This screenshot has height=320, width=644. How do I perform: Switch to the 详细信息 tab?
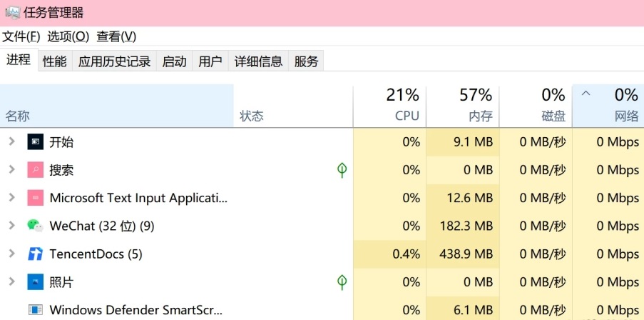(259, 61)
